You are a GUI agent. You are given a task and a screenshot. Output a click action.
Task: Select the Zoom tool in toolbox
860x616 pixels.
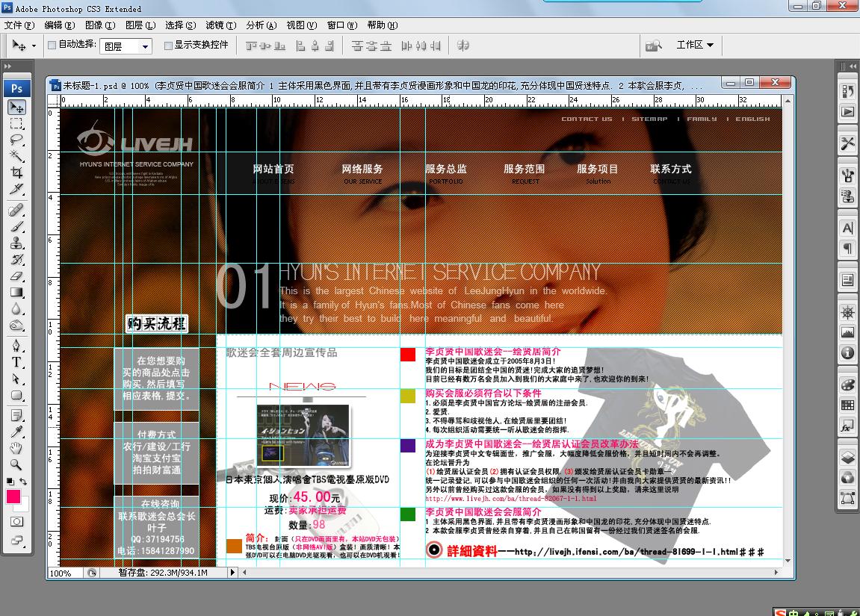click(x=16, y=464)
